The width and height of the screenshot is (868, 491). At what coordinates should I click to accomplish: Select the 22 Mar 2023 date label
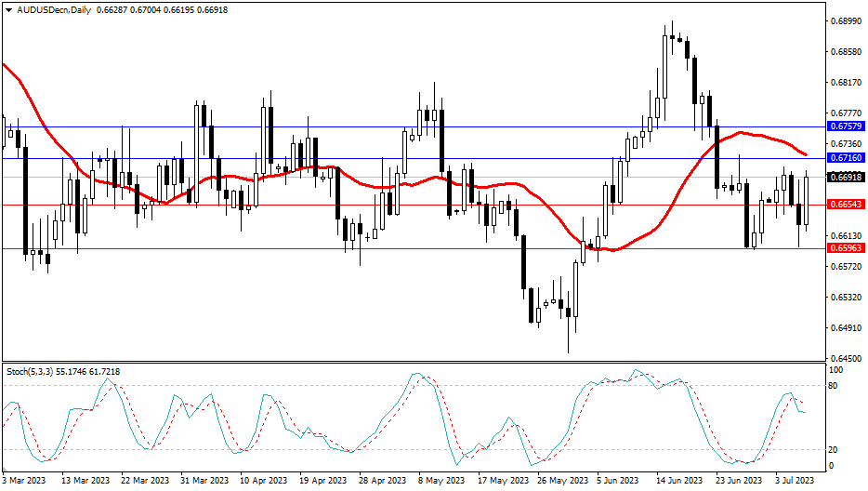pyautogui.click(x=144, y=481)
